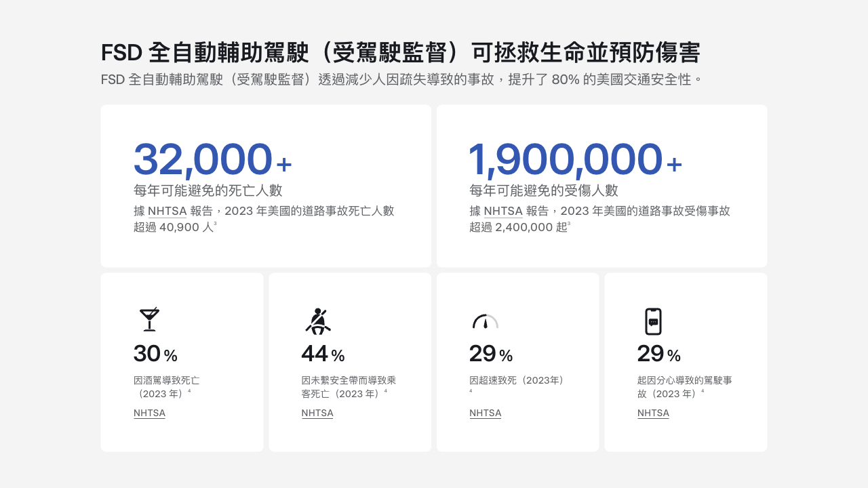Click the main heading FSD 全自動輔助駕駛

[400, 53]
